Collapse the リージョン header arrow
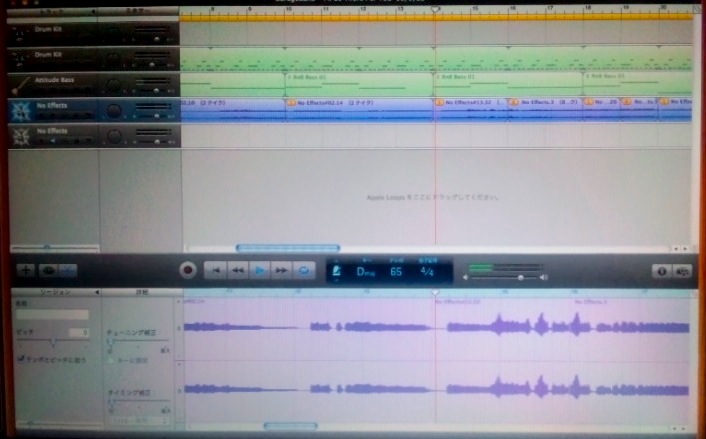This screenshot has height=439, width=706. tap(97, 292)
